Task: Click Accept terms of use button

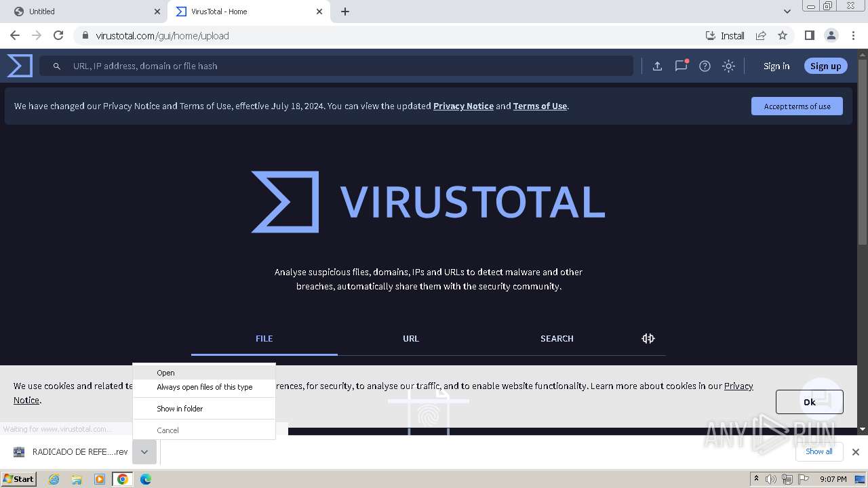Action: (797, 106)
